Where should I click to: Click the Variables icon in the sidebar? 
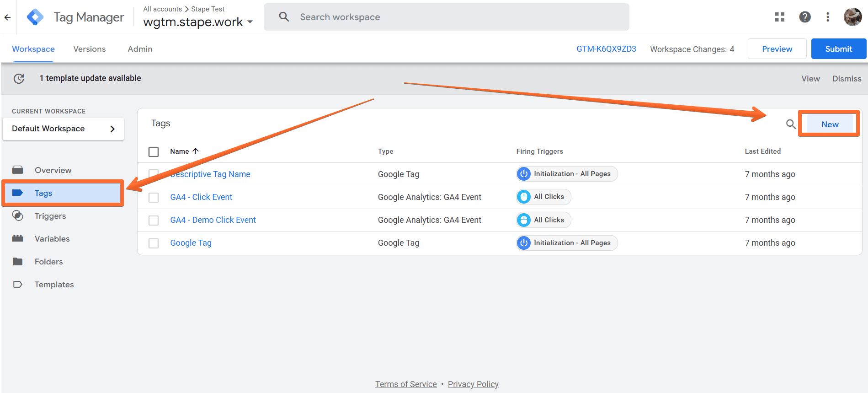pyautogui.click(x=18, y=239)
